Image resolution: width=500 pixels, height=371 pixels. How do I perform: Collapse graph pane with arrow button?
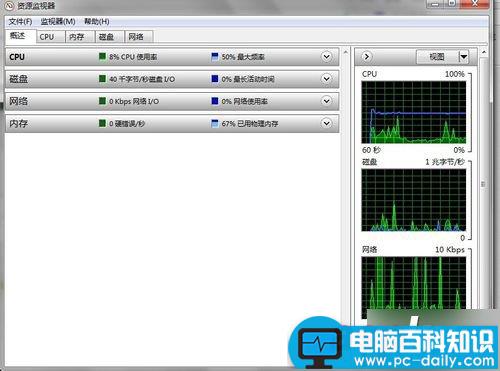tap(367, 57)
